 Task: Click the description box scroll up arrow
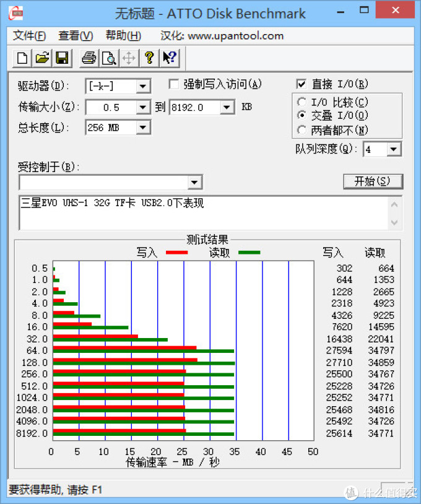coord(394,205)
